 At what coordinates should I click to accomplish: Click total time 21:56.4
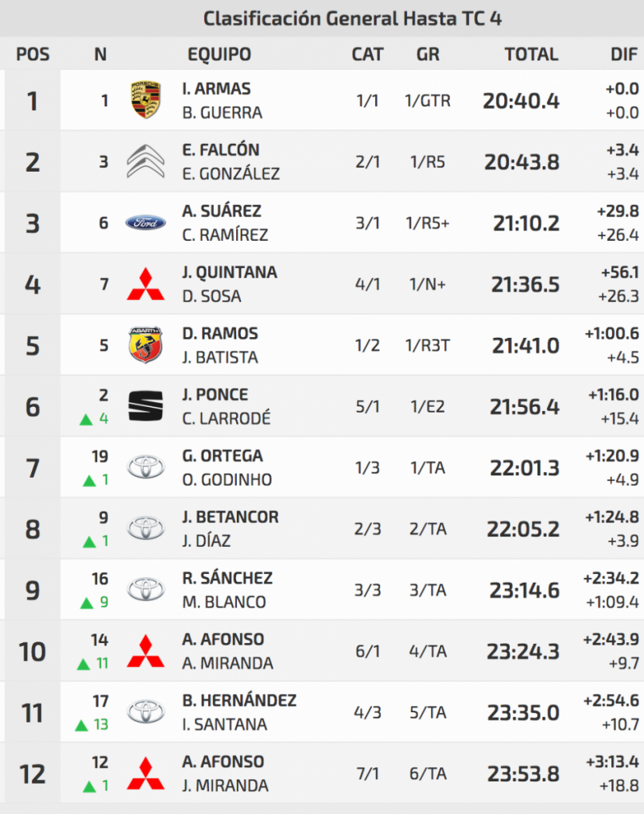pyautogui.click(x=525, y=407)
